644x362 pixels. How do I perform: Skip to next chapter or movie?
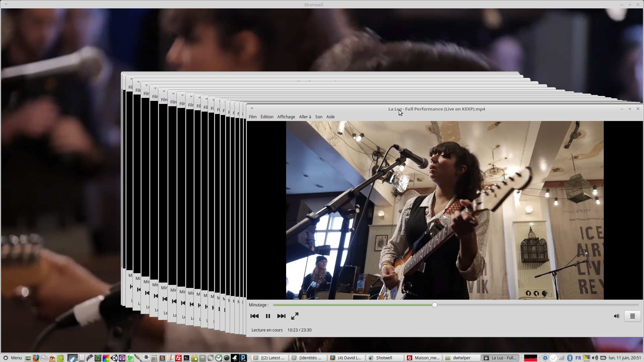coord(281,316)
